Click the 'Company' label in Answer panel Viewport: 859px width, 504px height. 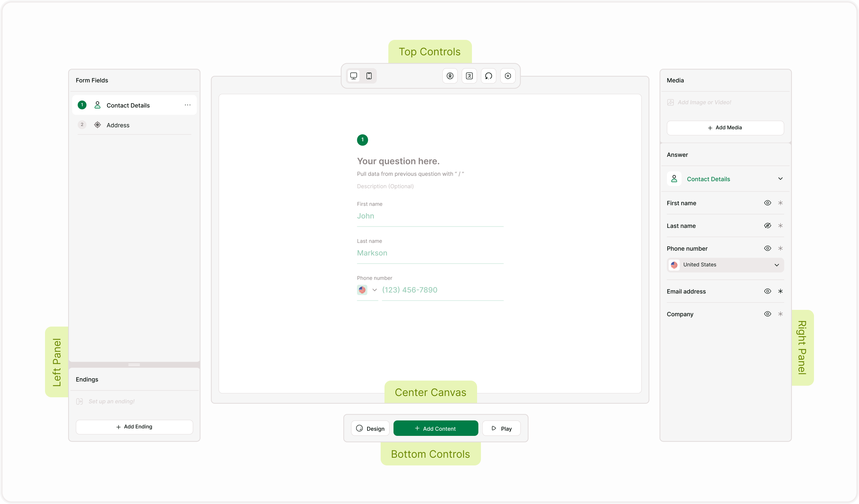coord(680,314)
